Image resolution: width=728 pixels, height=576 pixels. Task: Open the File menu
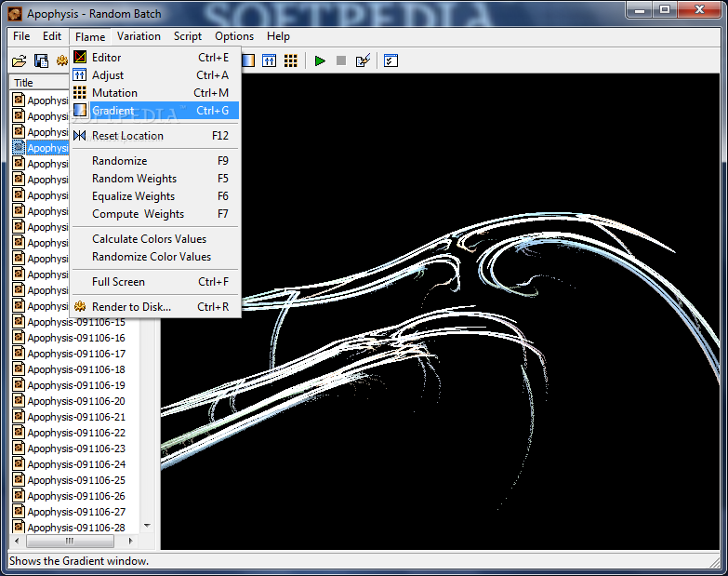click(21, 36)
